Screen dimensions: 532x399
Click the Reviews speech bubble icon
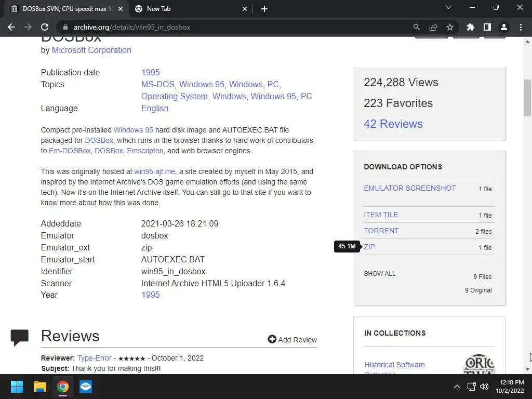[x=20, y=337]
